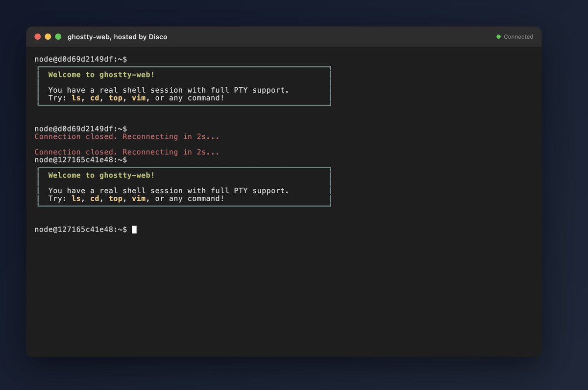
Task: Click 'vim' command in the first welcome box
Action: [x=139, y=98]
